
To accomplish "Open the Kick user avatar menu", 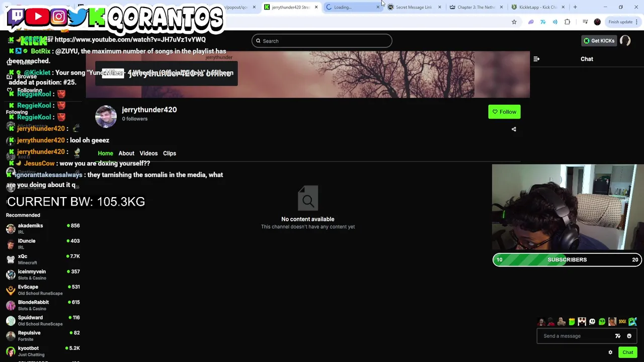I will [625, 41].
